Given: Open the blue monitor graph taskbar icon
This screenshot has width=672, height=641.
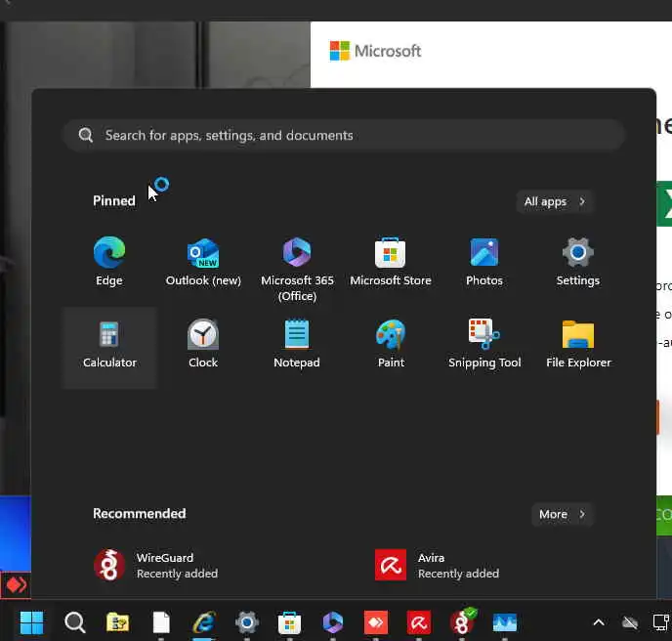Looking at the screenshot, I should tap(505, 622).
